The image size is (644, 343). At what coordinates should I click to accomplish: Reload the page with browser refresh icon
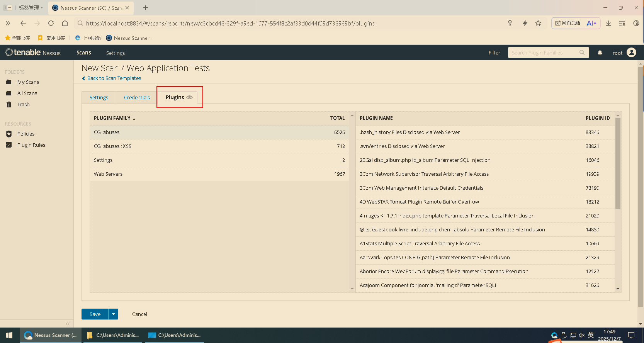[x=51, y=23]
